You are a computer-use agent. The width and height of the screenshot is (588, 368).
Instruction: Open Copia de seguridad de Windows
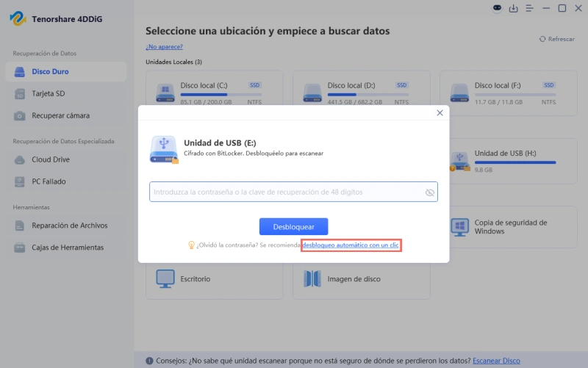click(x=513, y=227)
